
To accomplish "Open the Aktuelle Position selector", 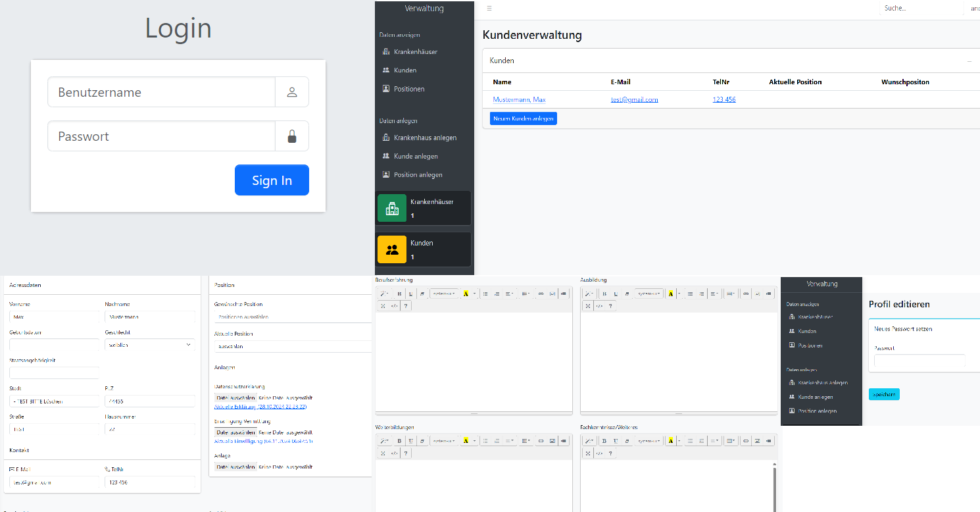I will [293, 346].
